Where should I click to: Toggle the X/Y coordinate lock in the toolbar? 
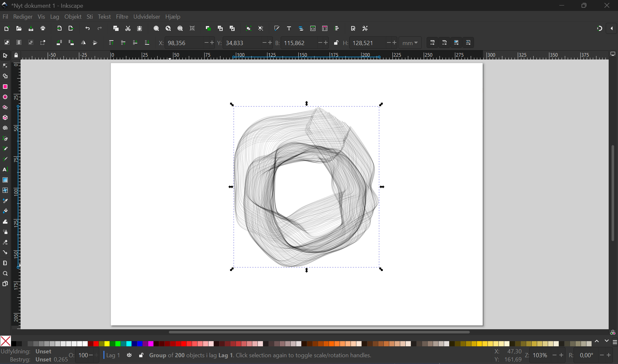pos(336,42)
